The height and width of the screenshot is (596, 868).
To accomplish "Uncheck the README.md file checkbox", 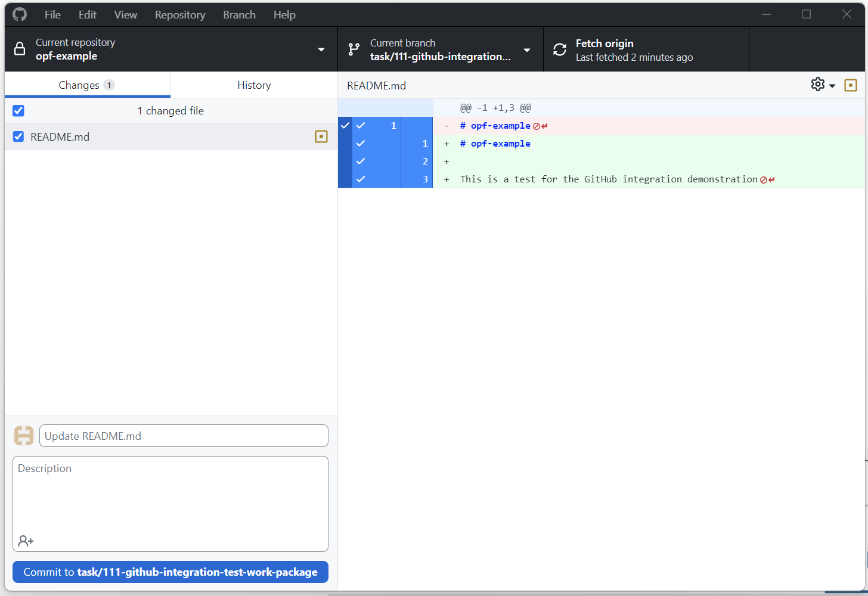I will (18, 136).
